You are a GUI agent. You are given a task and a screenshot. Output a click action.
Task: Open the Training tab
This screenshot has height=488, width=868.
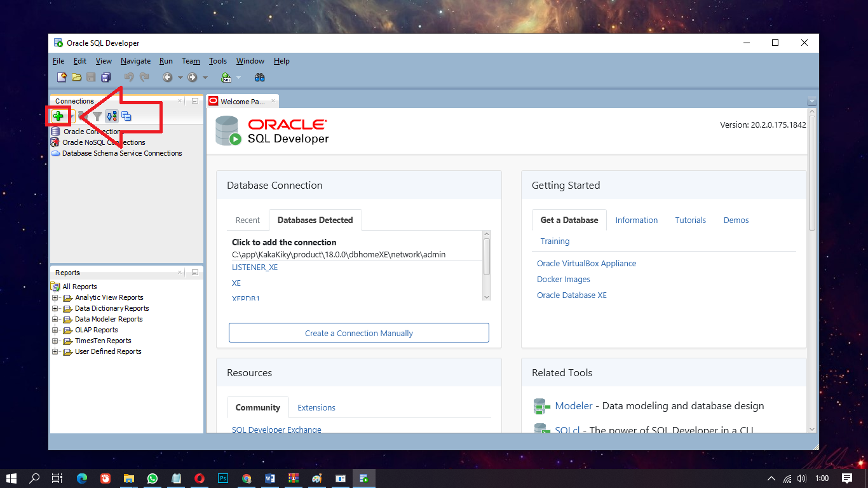(555, 241)
